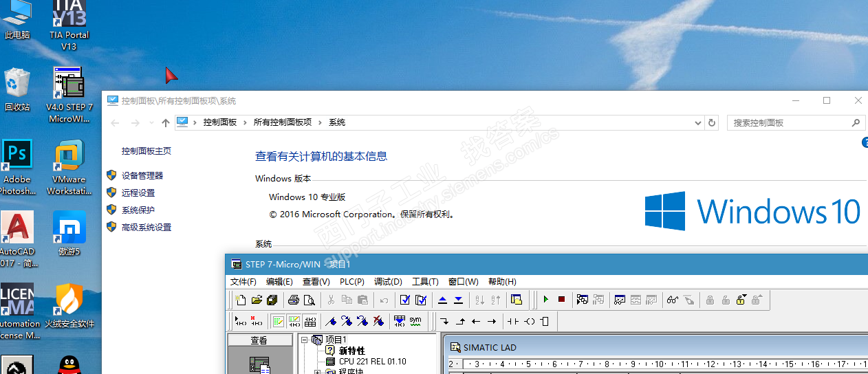Open the 帮助(H) menu

coord(502,282)
